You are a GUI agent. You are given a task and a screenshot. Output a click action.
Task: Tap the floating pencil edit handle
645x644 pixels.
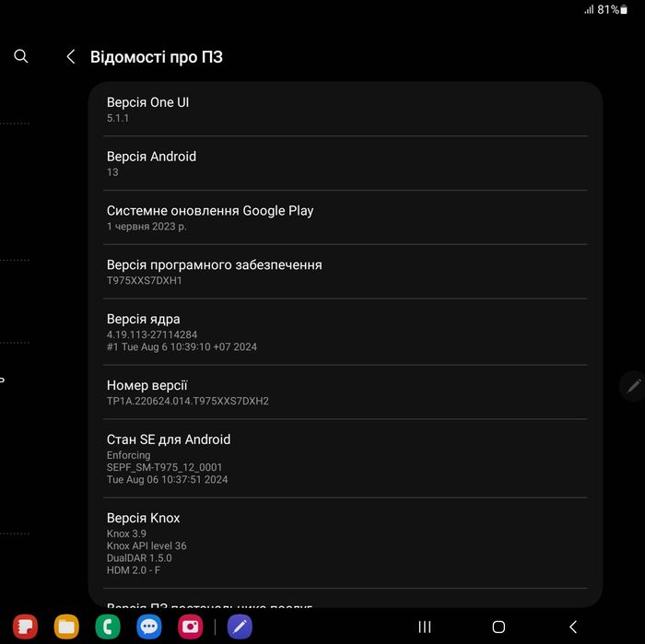(x=633, y=386)
